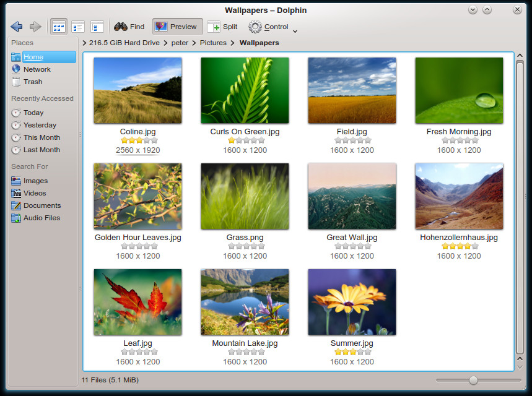This screenshot has width=532, height=396.
Task: Toggle Split view mode
Action: (222, 27)
